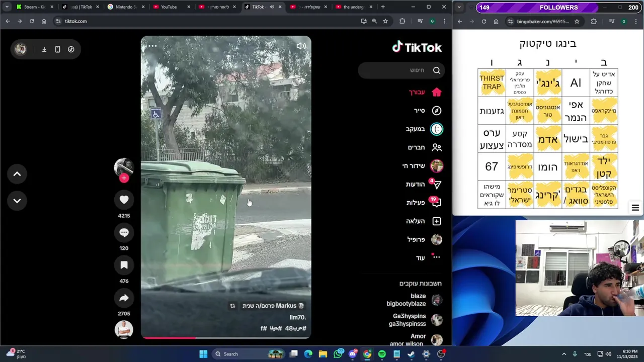The height and width of the screenshot is (362, 644).
Task: Click the tiktok.com address bar
Action: [x=206, y=21]
